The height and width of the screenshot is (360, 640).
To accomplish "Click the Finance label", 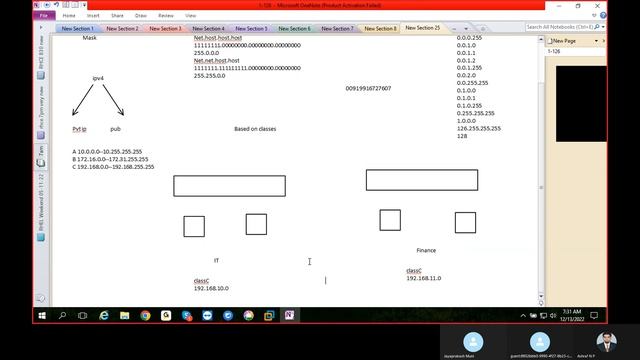I will click(426, 250).
